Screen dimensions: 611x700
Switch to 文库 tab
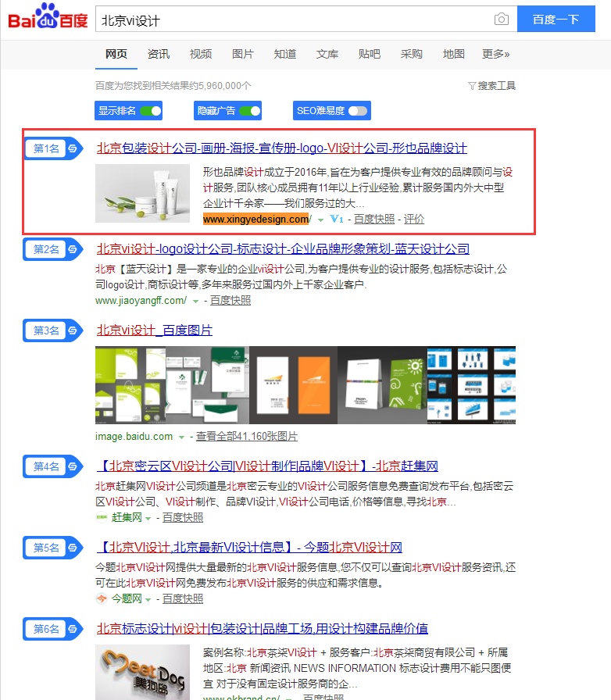point(327,54)
